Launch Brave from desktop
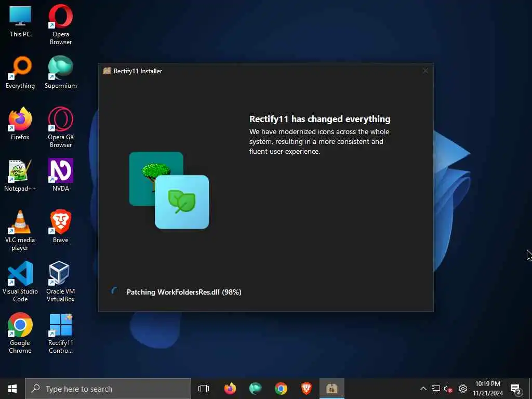The width and height of the screenshot is (532, 399). [x=61, y=227]
